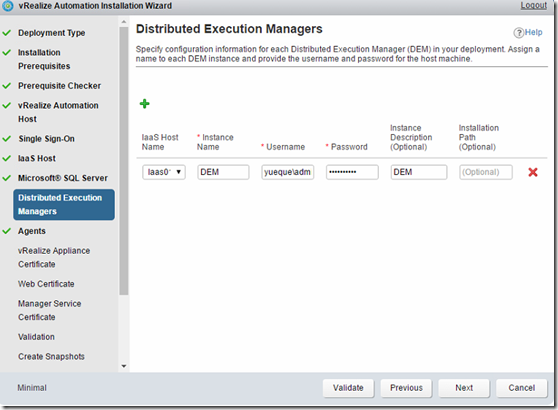Go to vRealize Appliance Certificate step
558x410 pixels.
[x=54, y=257]
